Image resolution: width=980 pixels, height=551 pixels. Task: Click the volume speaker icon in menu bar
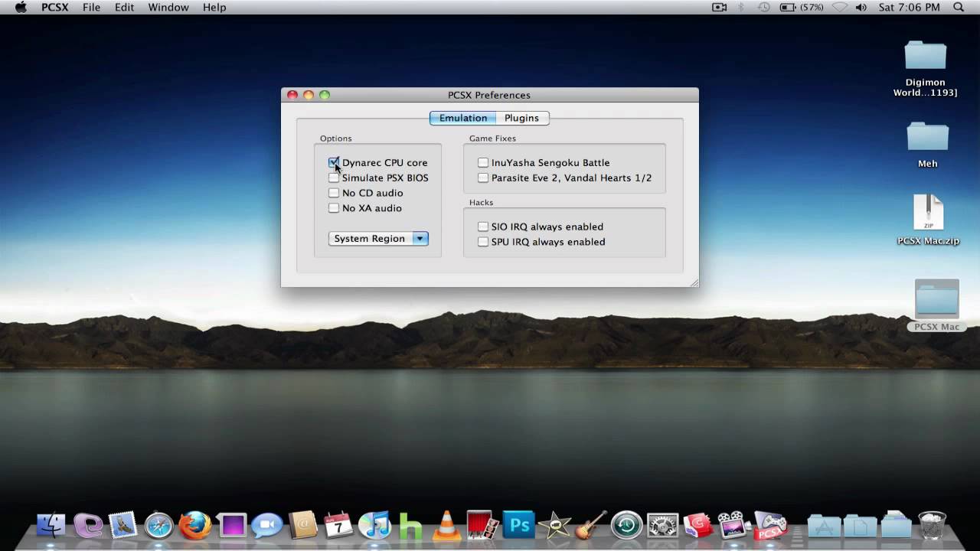click(861, 7)
